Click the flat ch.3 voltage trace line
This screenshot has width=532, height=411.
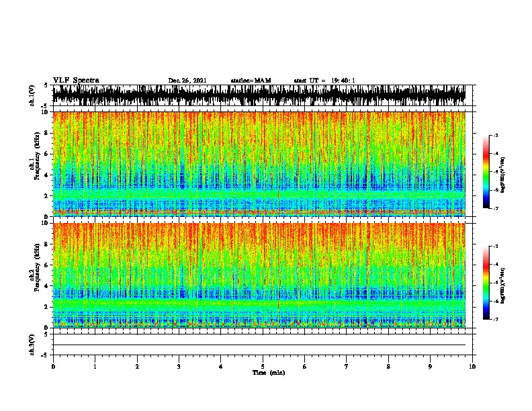click(259, 345)
